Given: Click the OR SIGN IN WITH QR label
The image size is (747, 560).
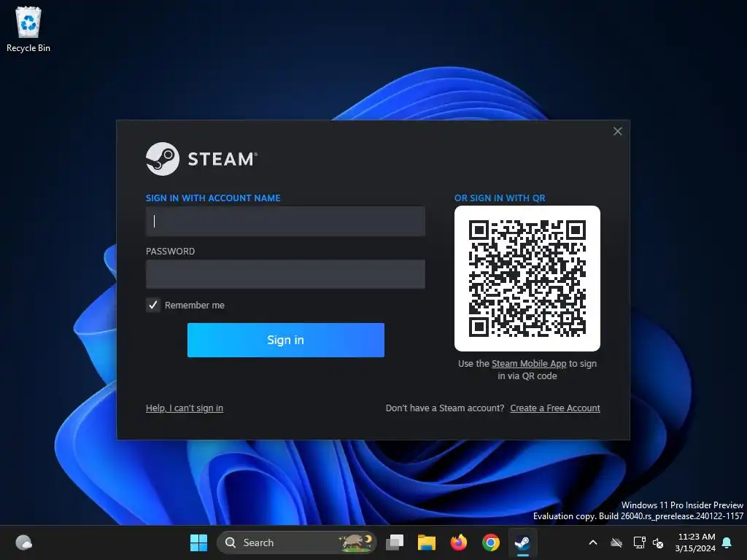Looking at the screenshot, I should (500, 198).
